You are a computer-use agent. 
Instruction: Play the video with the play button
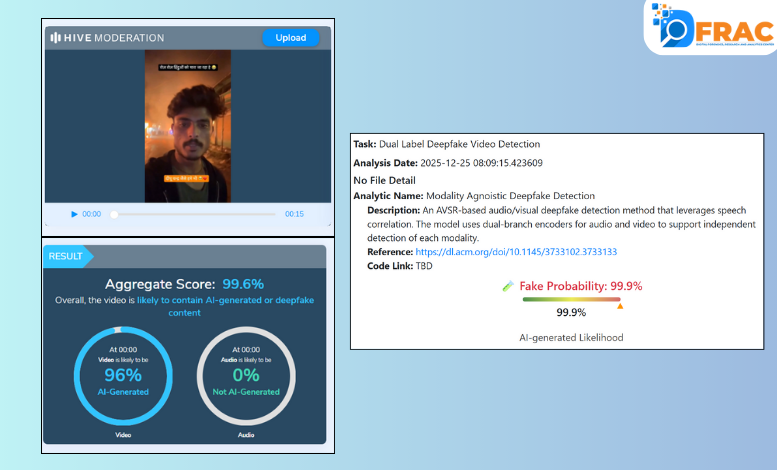[x=74, y=214]
